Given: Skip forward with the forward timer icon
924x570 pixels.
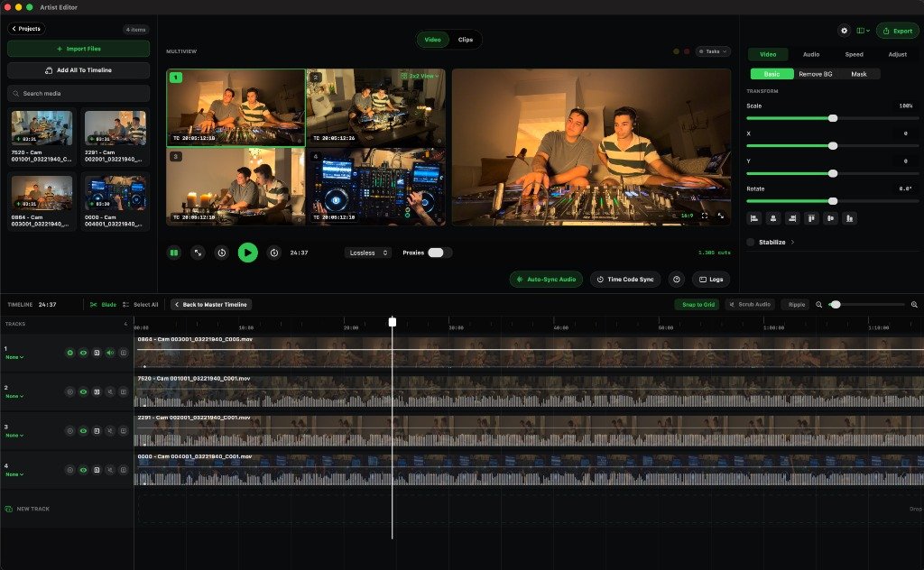Looking at the screenshot, I should (274, 253).
